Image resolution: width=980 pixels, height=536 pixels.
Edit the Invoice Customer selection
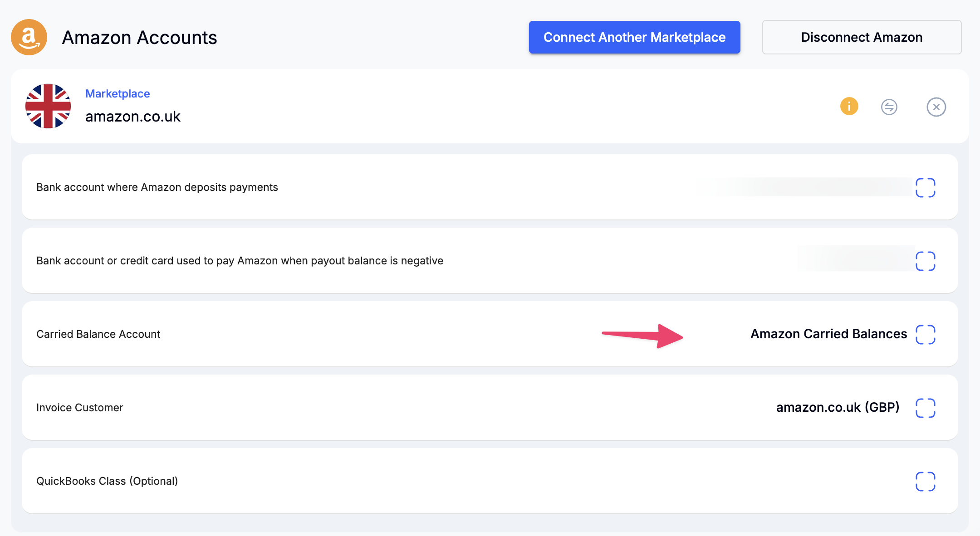926,408
